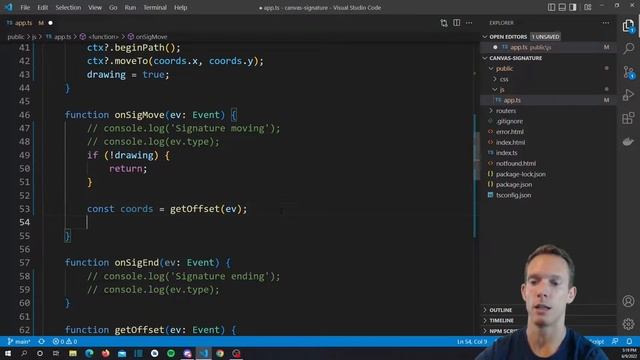Open Firefox from the taskbar

pyautogui.click(x=106, y=353)
